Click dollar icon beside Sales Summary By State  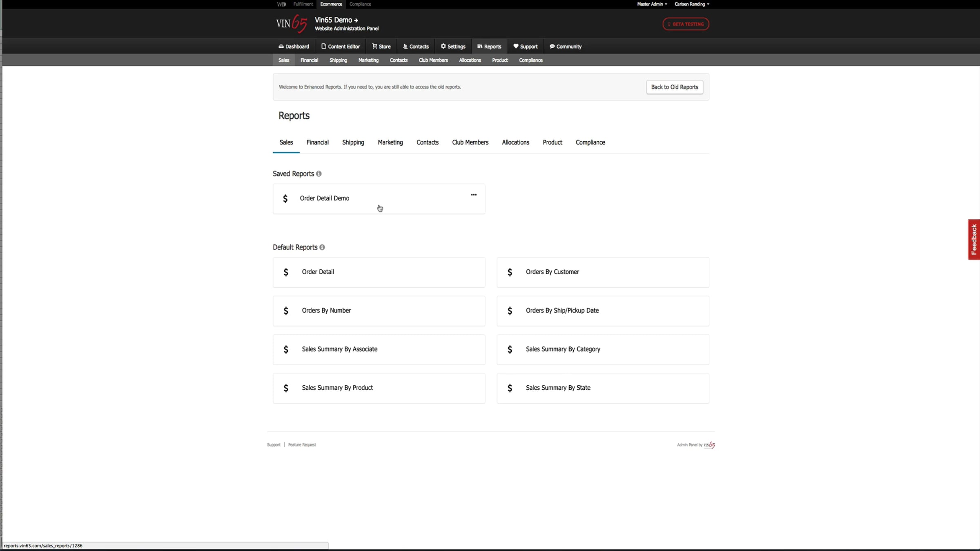(x=510, y=388)
